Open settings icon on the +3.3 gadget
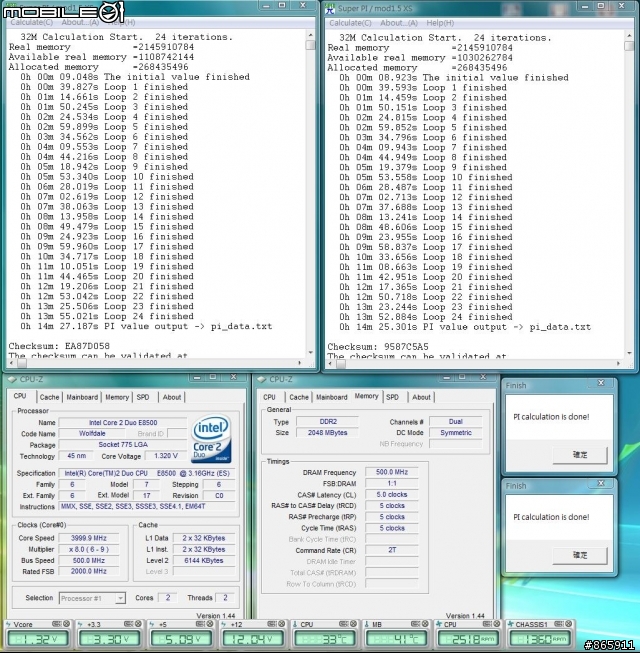Image resolution: width=640 pixels, height=653 pixels. 128,624
